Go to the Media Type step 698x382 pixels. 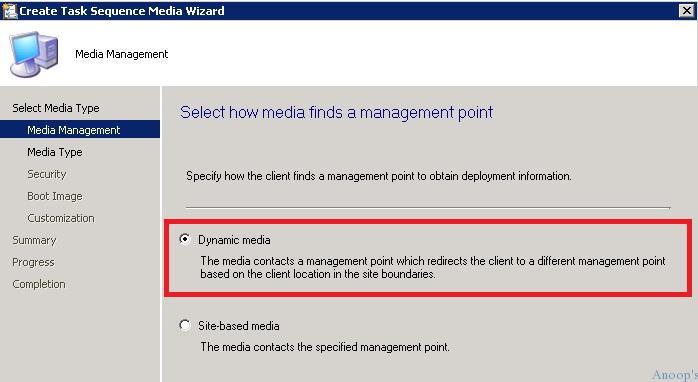(x=55, y=152)
